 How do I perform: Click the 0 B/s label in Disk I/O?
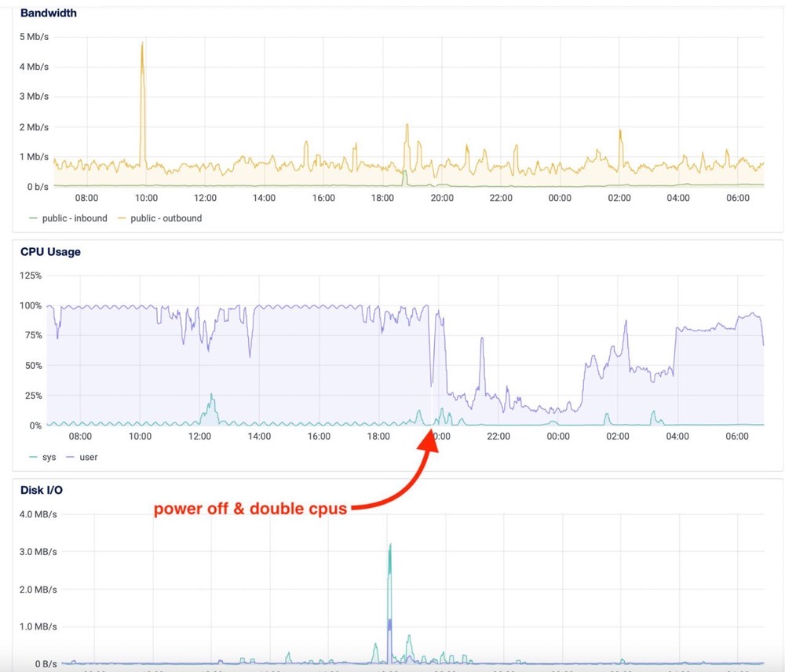[46, 664]
